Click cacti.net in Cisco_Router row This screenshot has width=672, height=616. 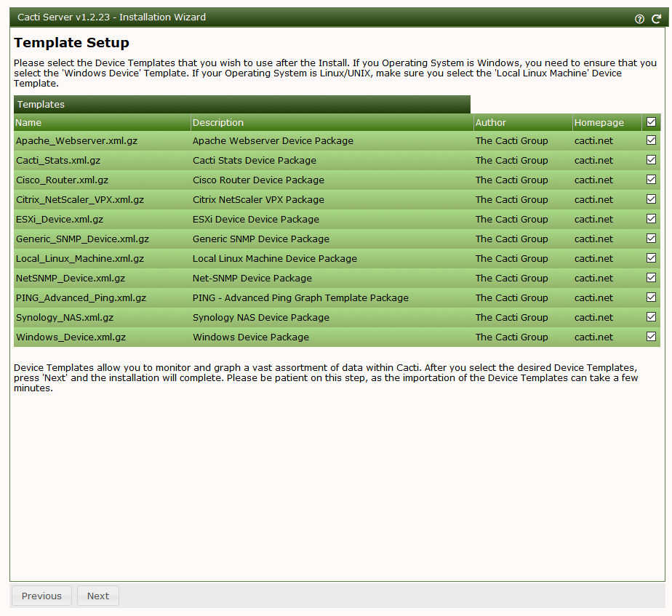tap(593, 180)
